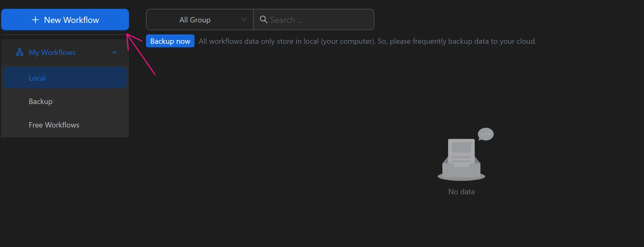This screenshot has height=247, width=644.
Task: Click the "No data" text label
Action: pos(461,191)
